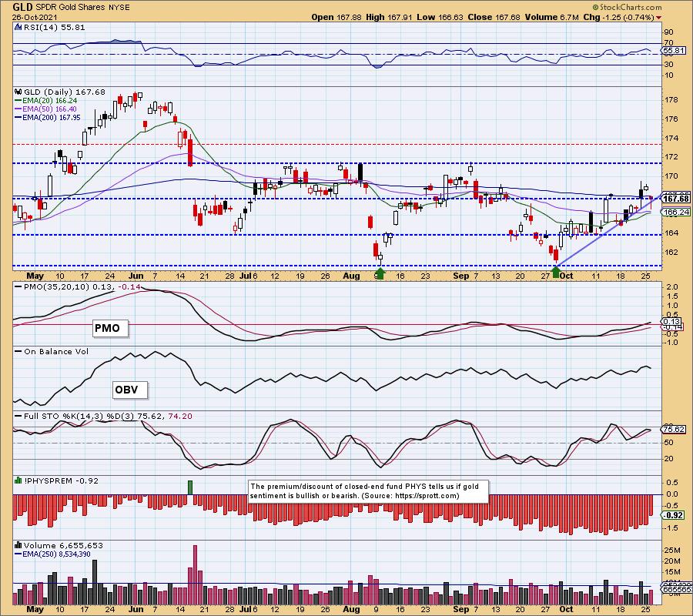Screen dimensions: 693x616
Task: Click the 162 price axis label
Action: click(671, 252)
